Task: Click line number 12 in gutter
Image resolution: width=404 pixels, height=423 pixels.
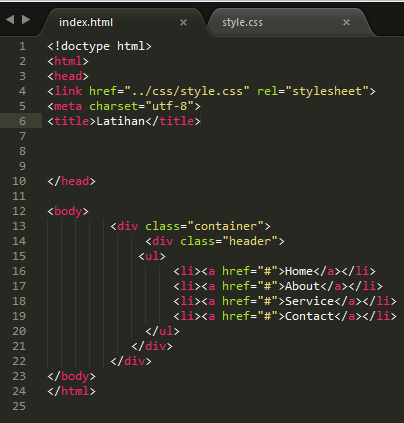Action: coord(19,211)
